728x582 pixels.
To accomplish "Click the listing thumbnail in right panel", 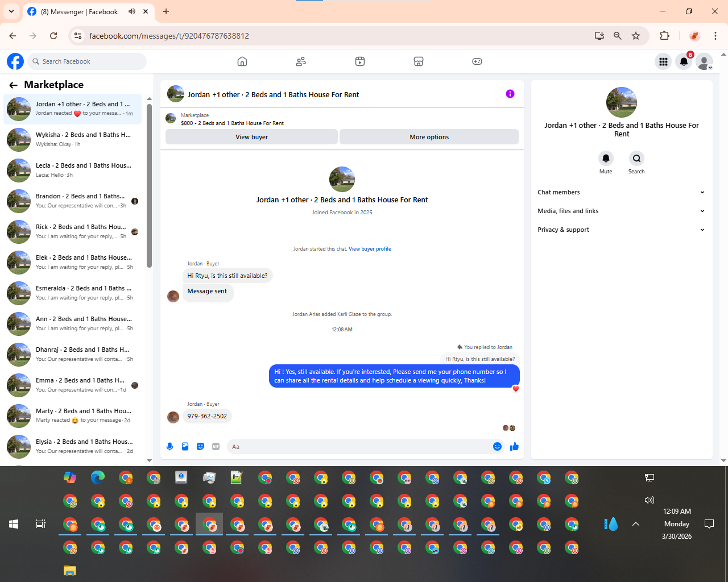I will (x=622, y=102).
